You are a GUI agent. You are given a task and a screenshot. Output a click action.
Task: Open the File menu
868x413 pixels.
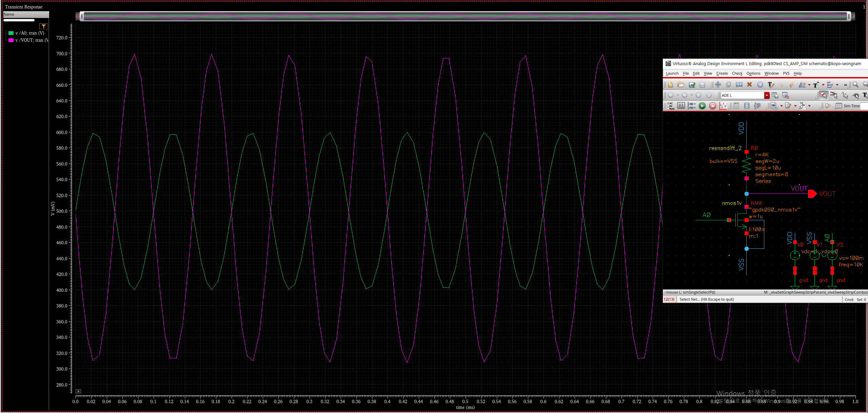(686, 73)
